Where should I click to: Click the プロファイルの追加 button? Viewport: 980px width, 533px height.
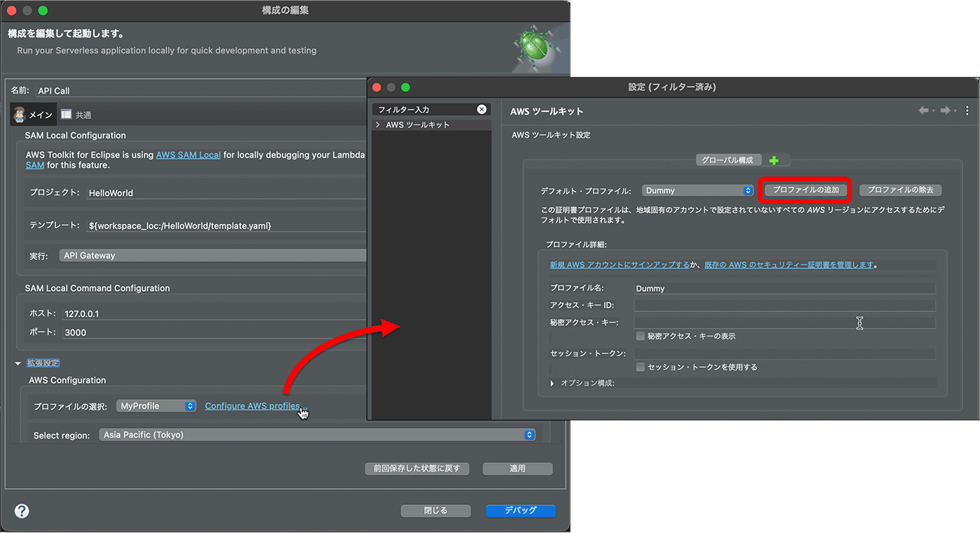click(805, 190)
